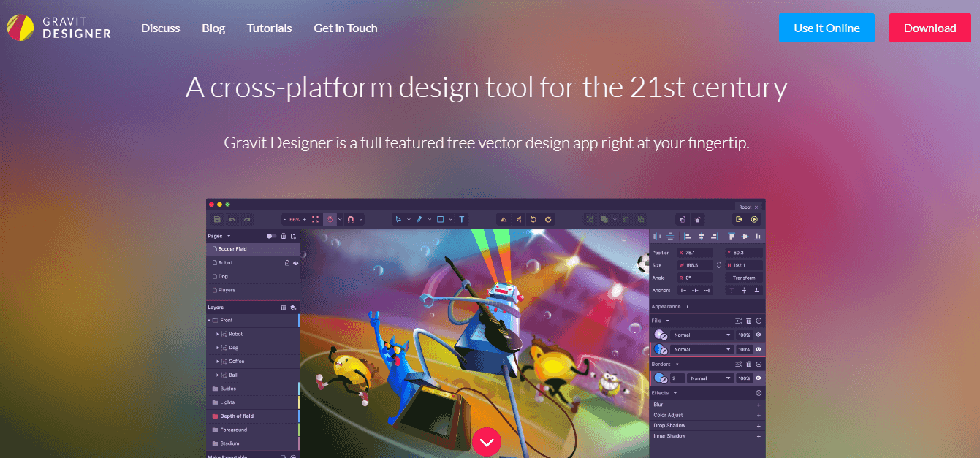Open the Normal blend mode dropdown in Fills

(x=702, y=335)
